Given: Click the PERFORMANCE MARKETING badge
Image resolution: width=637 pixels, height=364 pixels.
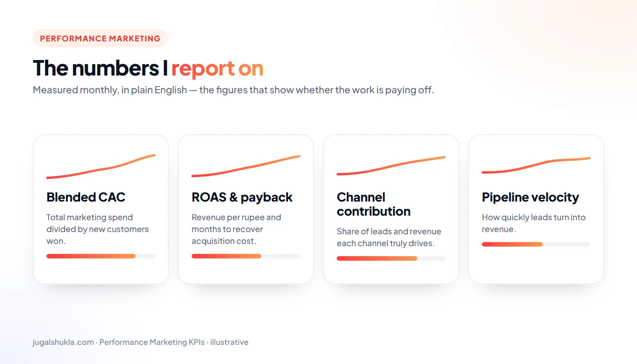Looking at the screenshot, I should click(100, 38).
